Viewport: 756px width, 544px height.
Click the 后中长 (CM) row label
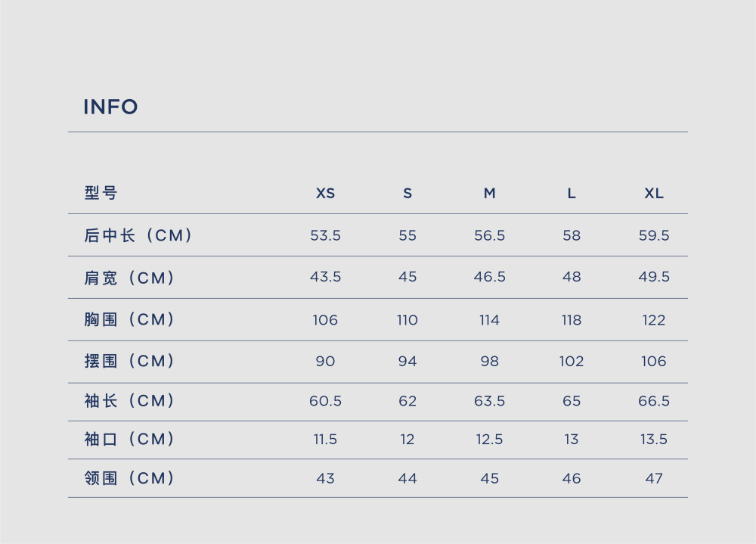click(138, 235)
